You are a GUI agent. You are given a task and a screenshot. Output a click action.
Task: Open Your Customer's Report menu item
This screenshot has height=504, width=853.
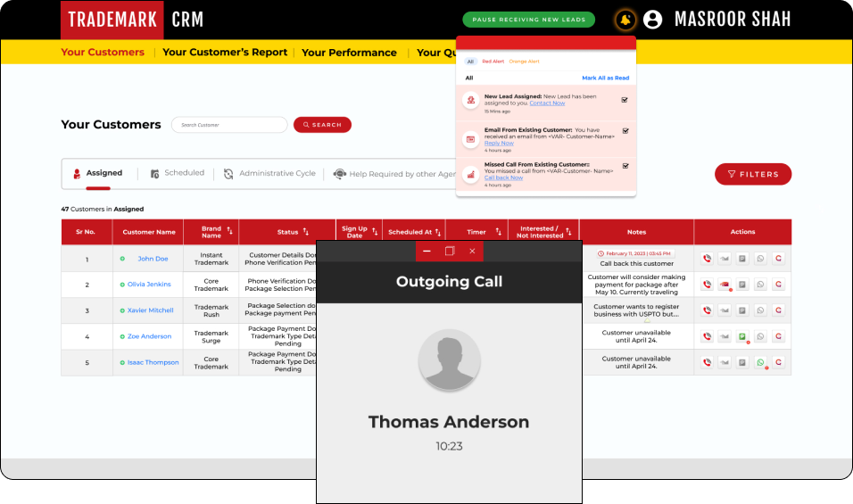pos(225,53)
